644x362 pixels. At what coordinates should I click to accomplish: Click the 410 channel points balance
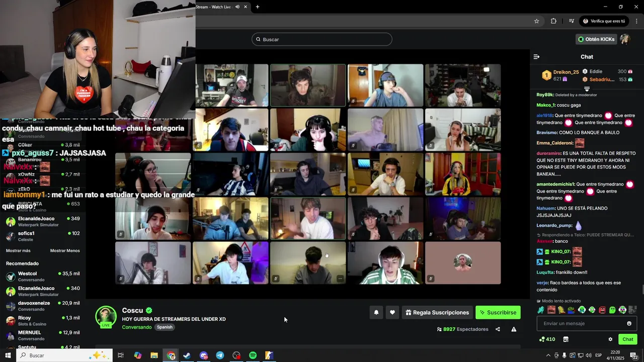[547, 339]
